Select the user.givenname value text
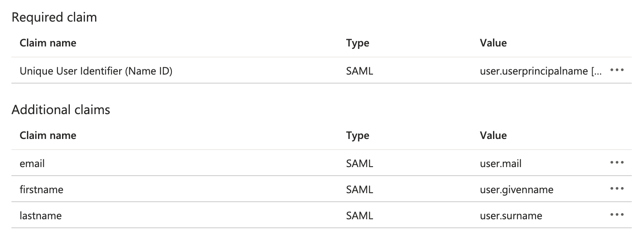The image size is (644, 238). [516, 189]
